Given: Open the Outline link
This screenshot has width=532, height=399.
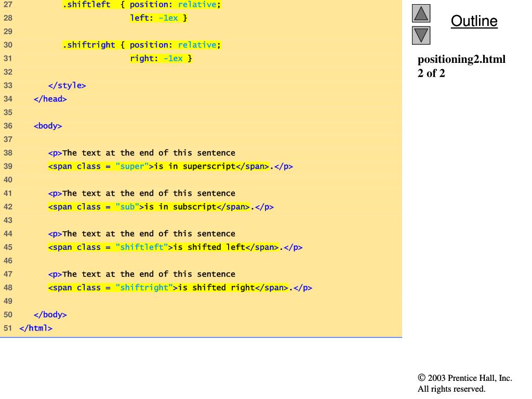Looking at the screenshot, I should [474, 21].
